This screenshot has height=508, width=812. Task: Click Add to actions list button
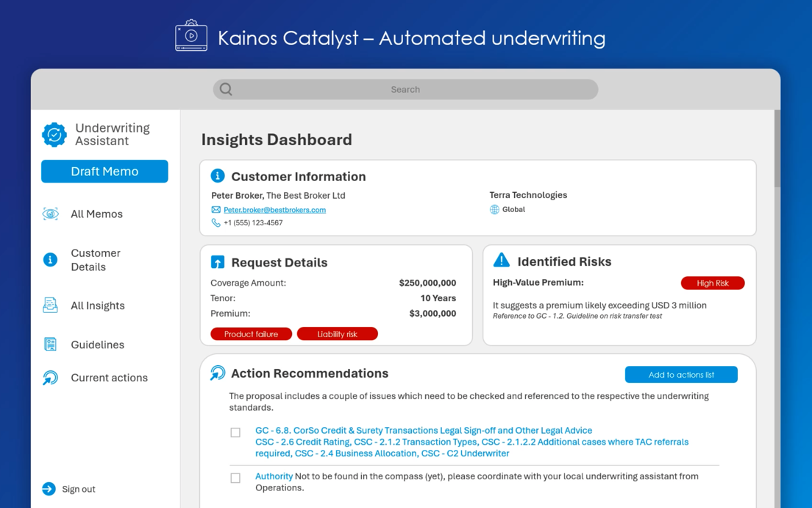tap(681, 374)
